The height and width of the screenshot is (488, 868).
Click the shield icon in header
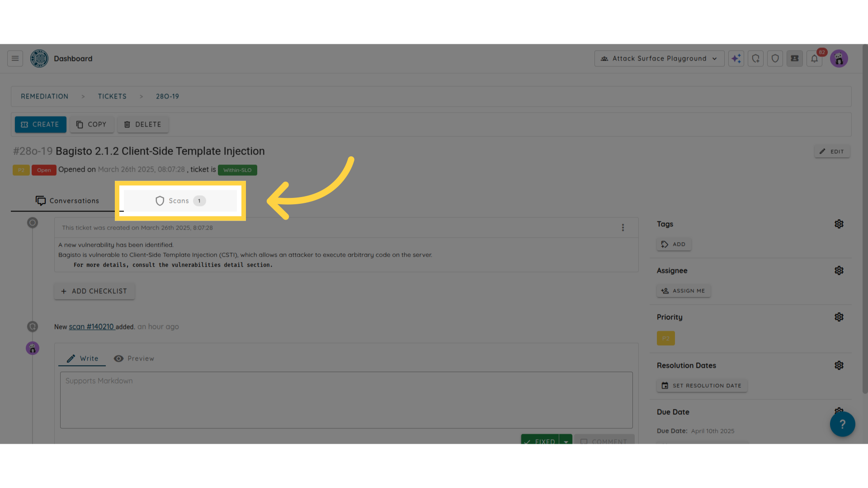click(775, 58)
